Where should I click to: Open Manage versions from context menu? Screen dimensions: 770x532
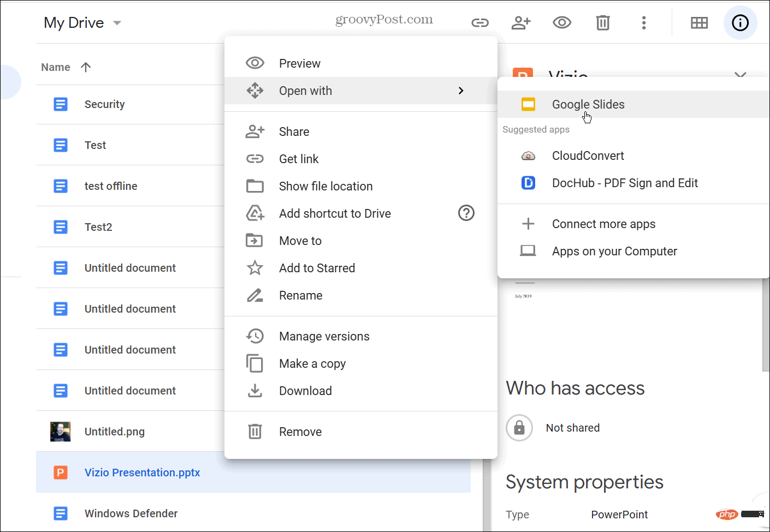click(361, 336)
